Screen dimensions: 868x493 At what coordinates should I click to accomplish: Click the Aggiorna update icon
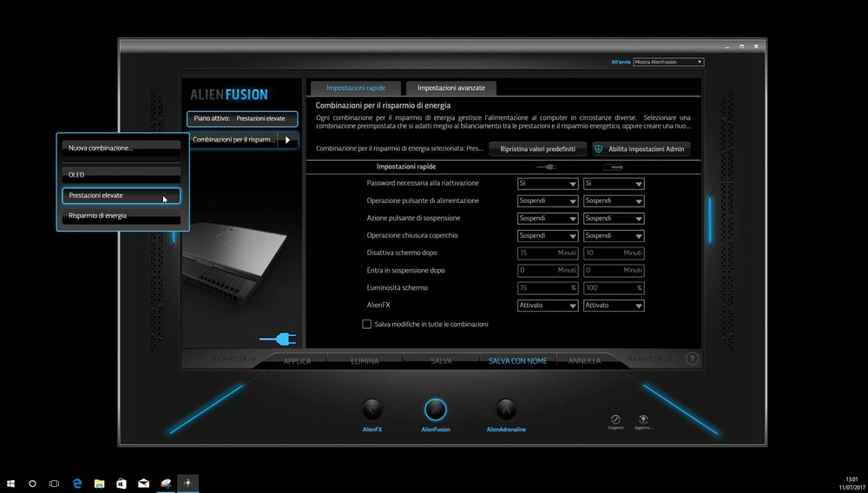coord(643,419)
